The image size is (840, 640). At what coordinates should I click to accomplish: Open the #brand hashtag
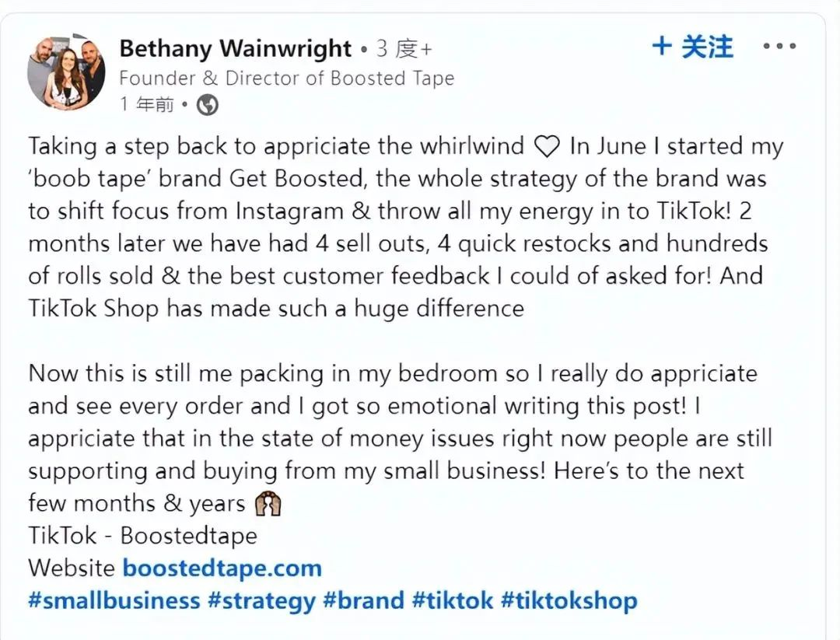363,600
